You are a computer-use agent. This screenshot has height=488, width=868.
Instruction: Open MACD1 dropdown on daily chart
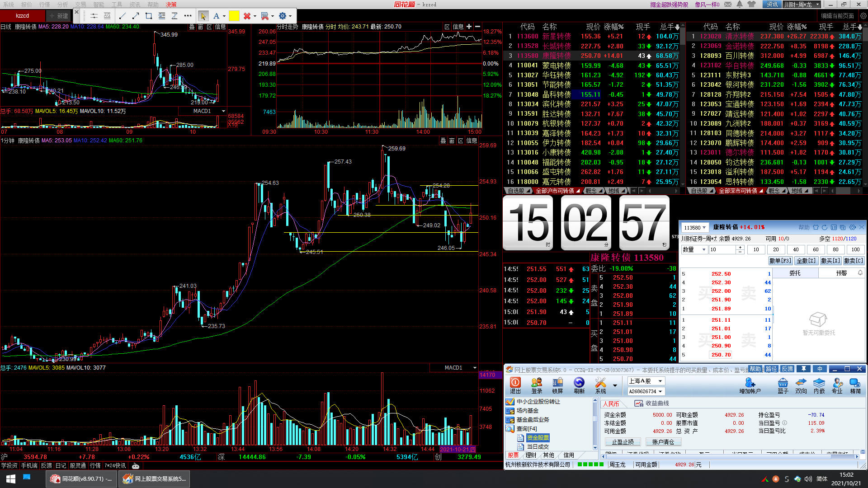click(223, 111)
